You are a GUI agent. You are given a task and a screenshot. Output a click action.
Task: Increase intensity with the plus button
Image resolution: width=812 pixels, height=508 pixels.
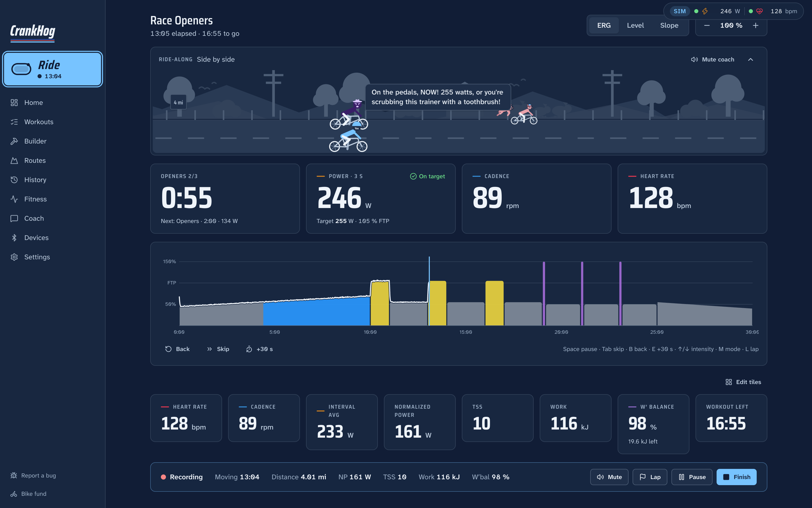(x=756, y=26)
